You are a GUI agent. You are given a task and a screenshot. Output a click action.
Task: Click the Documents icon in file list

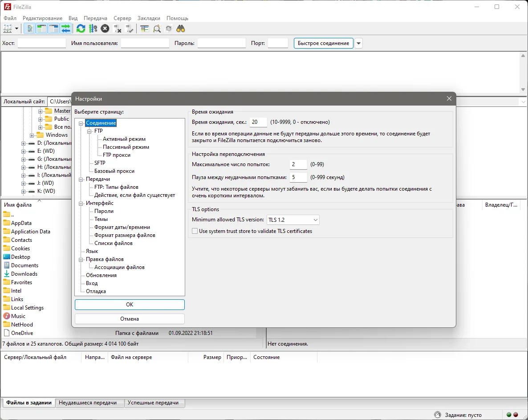pos(6,265)
